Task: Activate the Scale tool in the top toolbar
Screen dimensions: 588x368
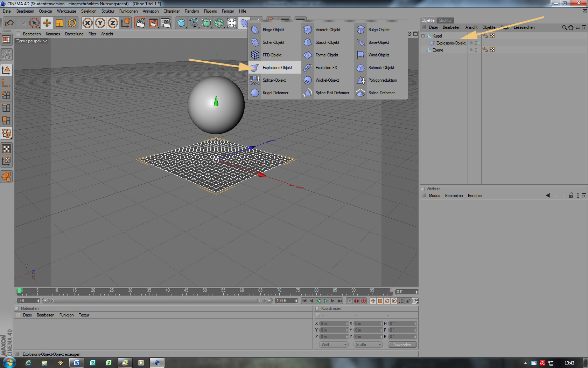Action: coord(59,23)
